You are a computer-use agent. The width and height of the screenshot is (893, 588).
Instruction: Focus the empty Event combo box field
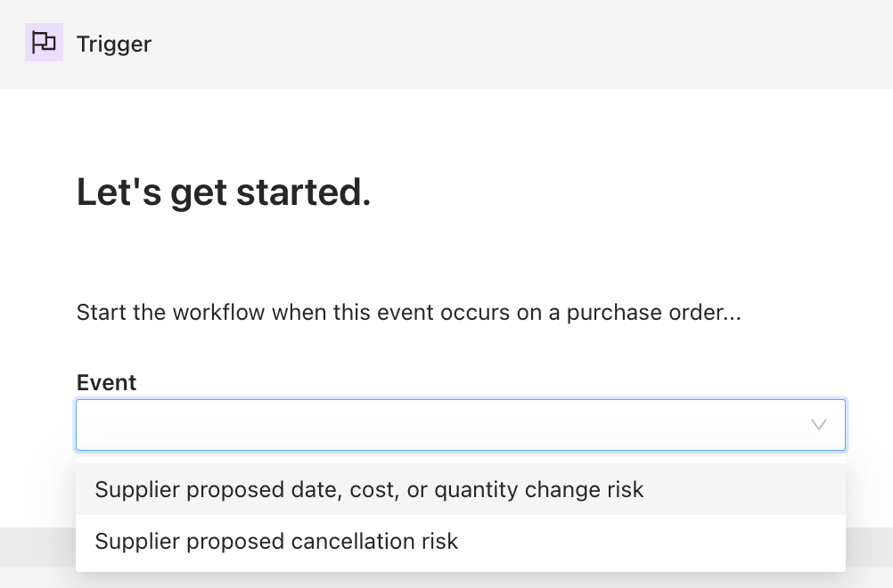pos(461,425)
